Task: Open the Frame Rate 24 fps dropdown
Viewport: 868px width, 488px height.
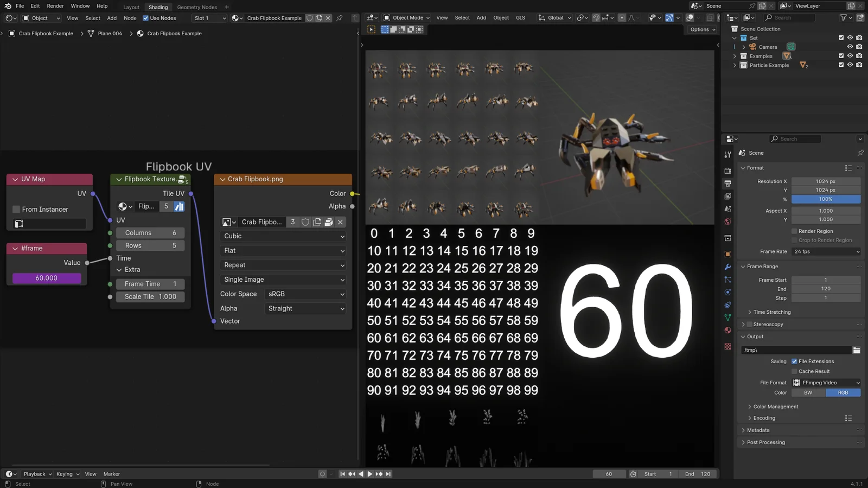Action: pyautogui.click(x=826, y=252)
